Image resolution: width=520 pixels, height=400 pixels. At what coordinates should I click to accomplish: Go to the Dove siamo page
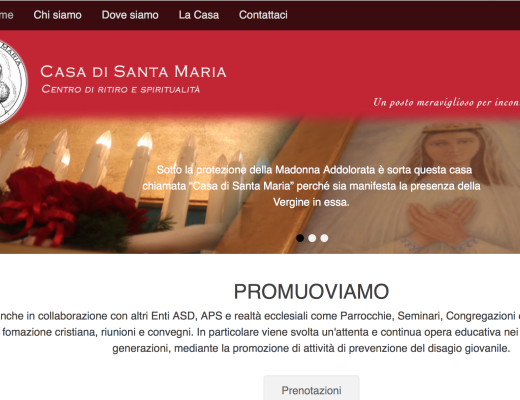pyautogui.click(x=130, y=15)
